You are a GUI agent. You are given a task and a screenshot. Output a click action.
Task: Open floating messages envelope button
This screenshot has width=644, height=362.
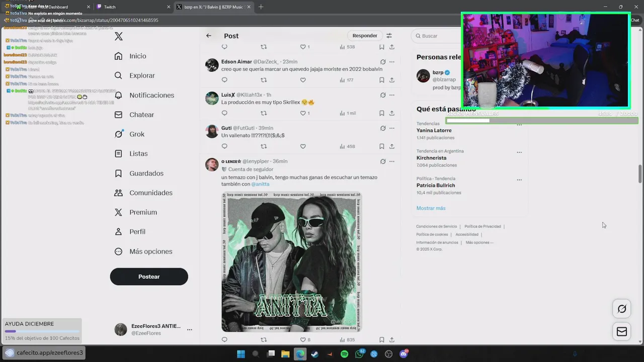coord(622,331)
